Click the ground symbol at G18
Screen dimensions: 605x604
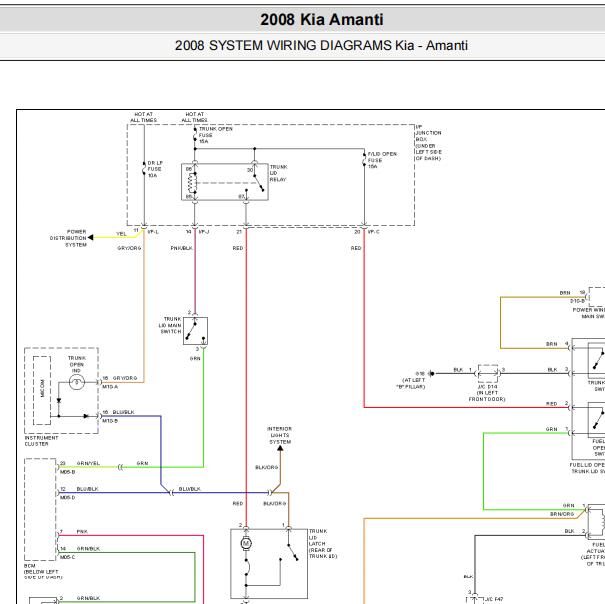click(432, 374)
